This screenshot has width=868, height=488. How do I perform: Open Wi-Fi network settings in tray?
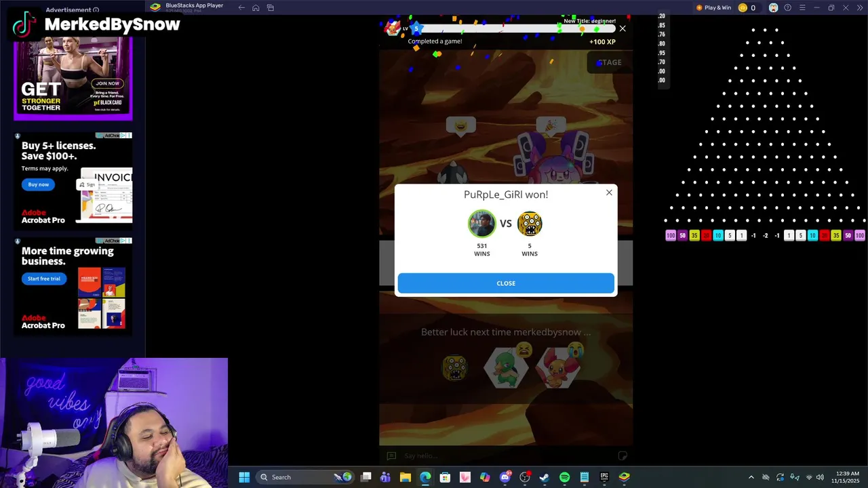click(808, 477)
